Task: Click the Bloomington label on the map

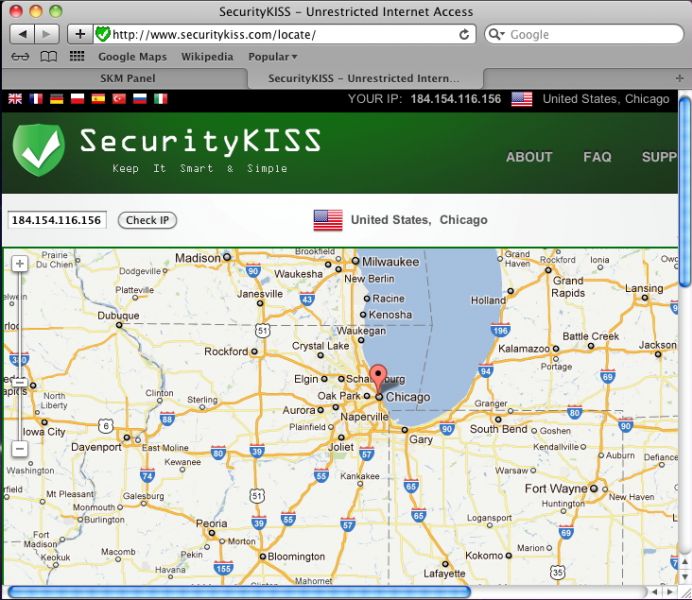Action: click(296, 556)
